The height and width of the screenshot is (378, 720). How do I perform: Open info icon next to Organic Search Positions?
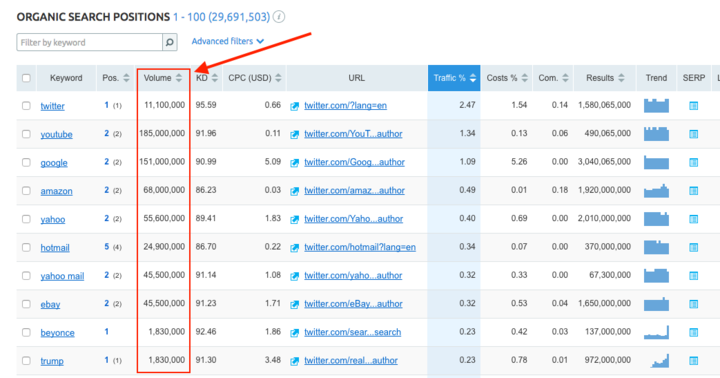tap(279, 17)
